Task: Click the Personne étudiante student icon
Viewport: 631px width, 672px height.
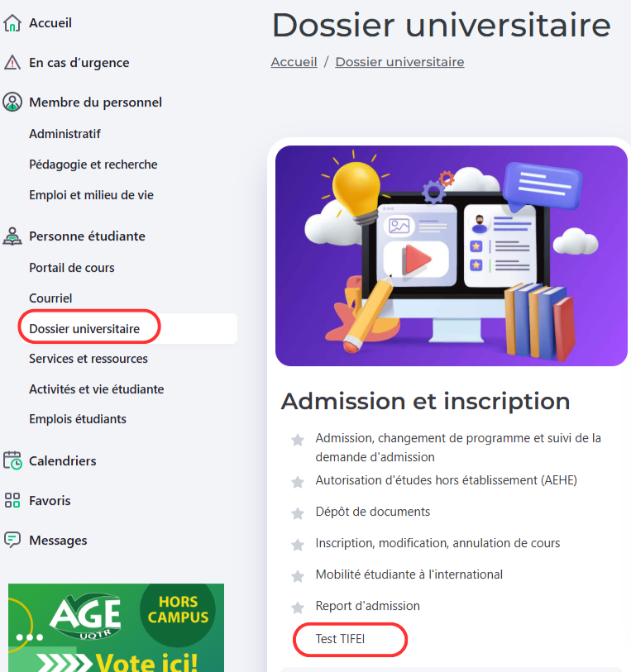Action: pyautogui.click(x=12, y=236)
